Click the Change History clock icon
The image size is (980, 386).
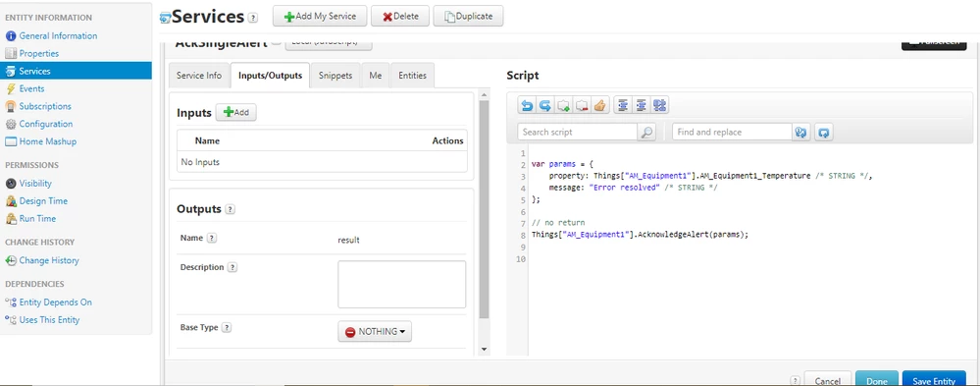tap(11, 260)
